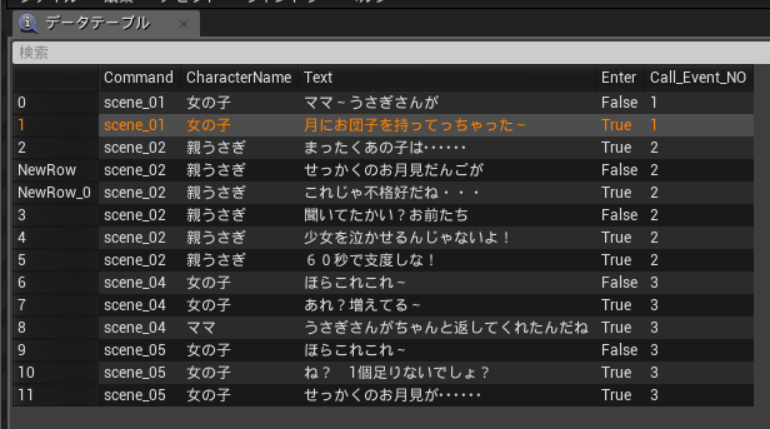Select the row named NewRow_0
The height and width of the screenshot is (429, 770).
coord(54,193)
